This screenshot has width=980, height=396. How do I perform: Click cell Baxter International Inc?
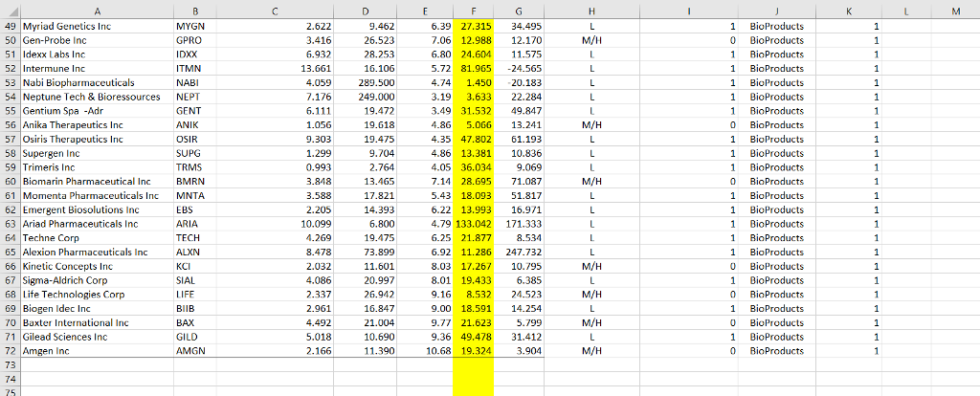click(x=98, y=322)
